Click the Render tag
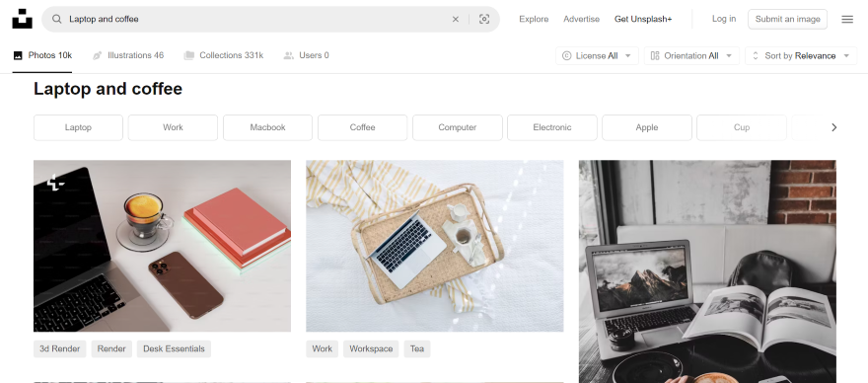This screenshot has width=868, height=383. tap(111, 348)
